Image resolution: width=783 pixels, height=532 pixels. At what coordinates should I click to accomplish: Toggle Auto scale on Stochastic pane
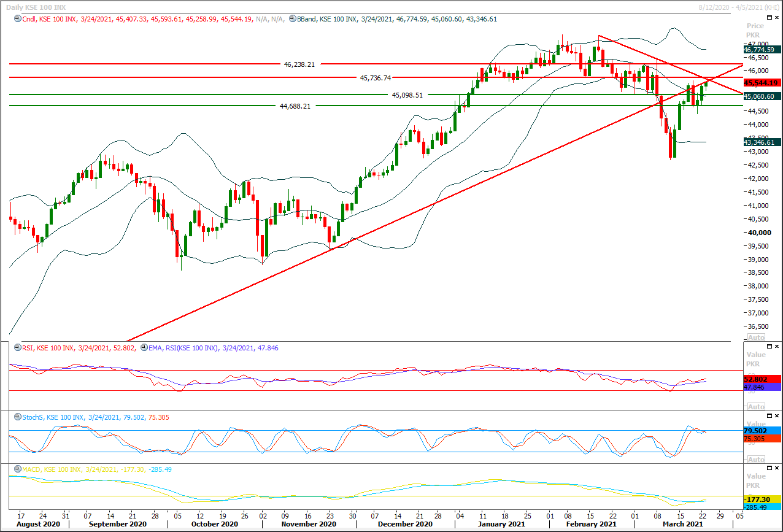tap(757, 459)
